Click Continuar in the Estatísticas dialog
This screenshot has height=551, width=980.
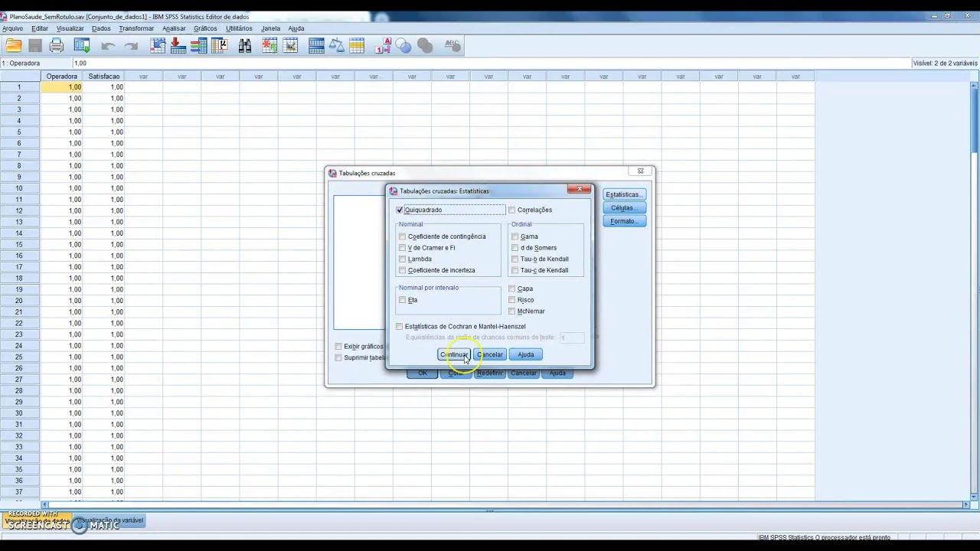point(454,354)
